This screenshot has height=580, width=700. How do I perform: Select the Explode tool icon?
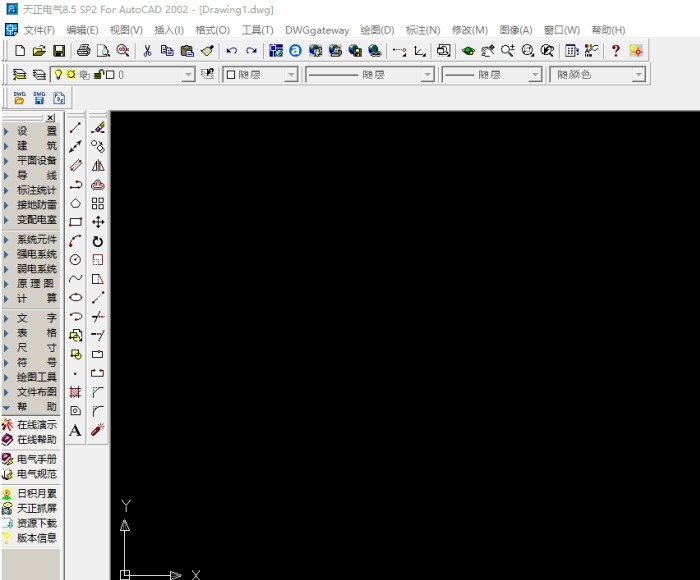coord(98,430)
